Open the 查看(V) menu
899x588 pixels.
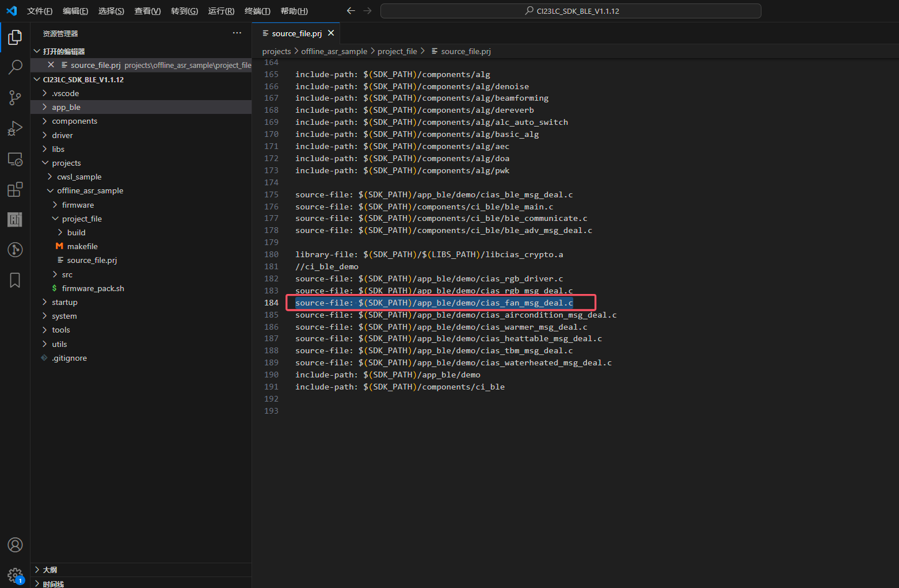pyautogui.click(x=147, y=11)
